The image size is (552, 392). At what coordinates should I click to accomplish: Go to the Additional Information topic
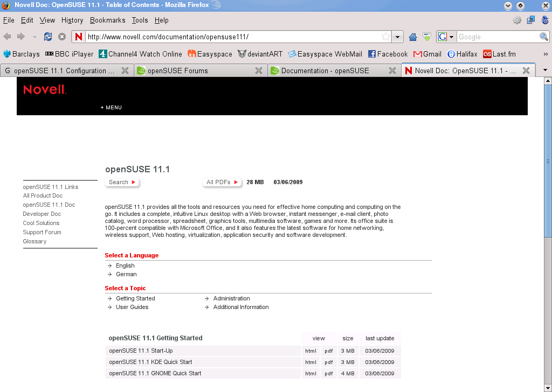pyautogui.click(x=241, y=307)
